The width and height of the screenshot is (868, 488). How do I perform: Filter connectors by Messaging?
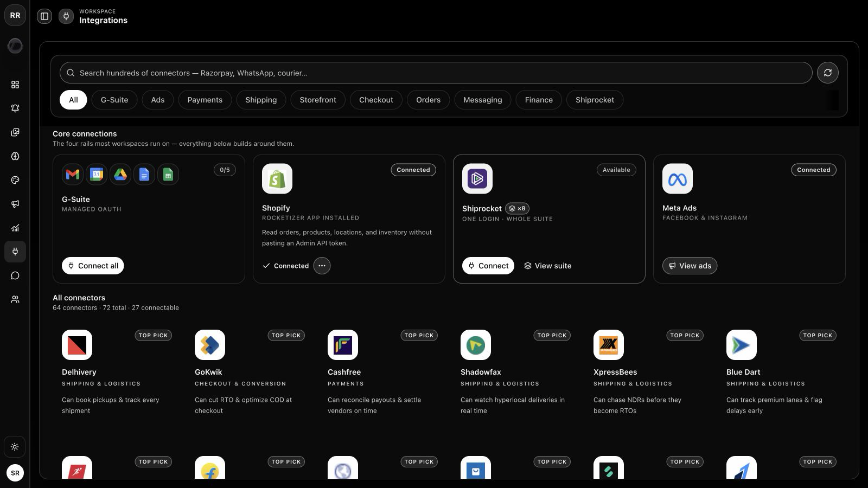483,100
